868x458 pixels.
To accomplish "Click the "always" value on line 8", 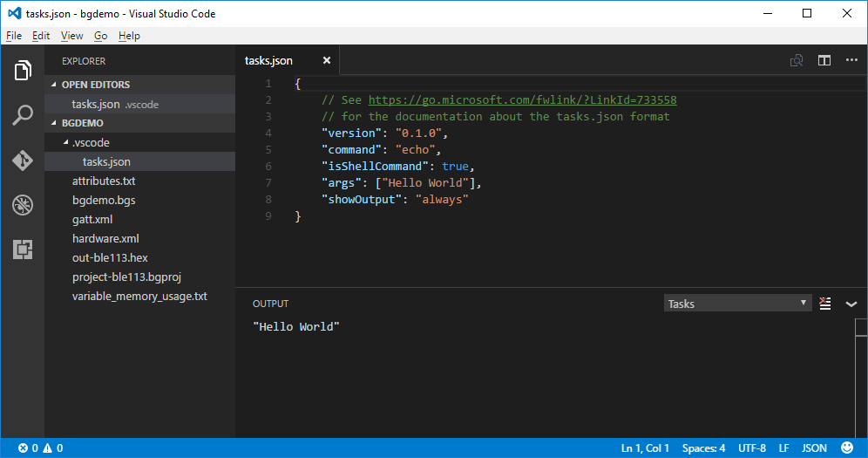I will [442, 200].
